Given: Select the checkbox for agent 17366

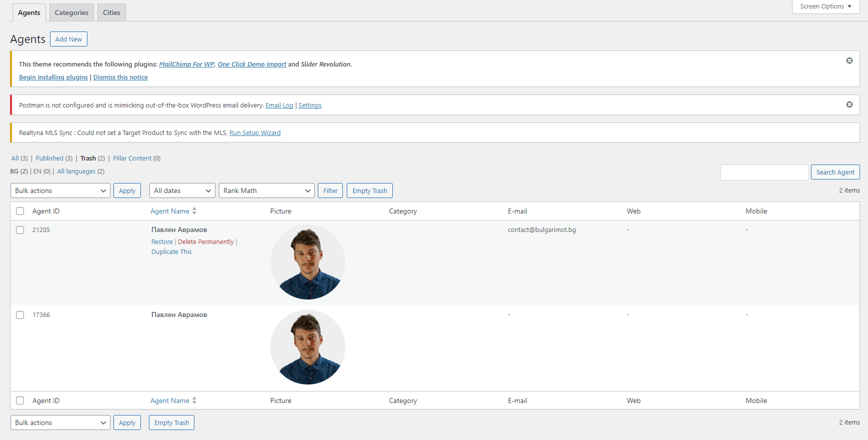Looking at the screenshot, I should tap(20, 315).
